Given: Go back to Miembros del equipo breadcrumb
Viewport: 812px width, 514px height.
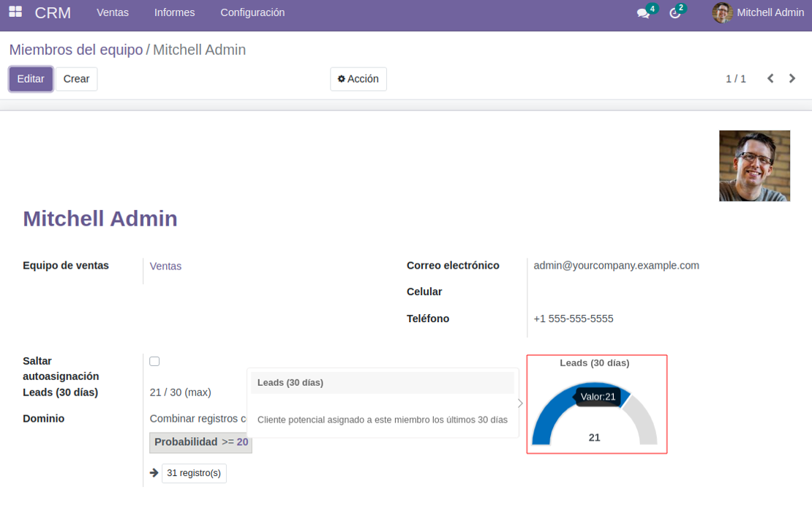Looking at the screenshot, I should 76,50.
